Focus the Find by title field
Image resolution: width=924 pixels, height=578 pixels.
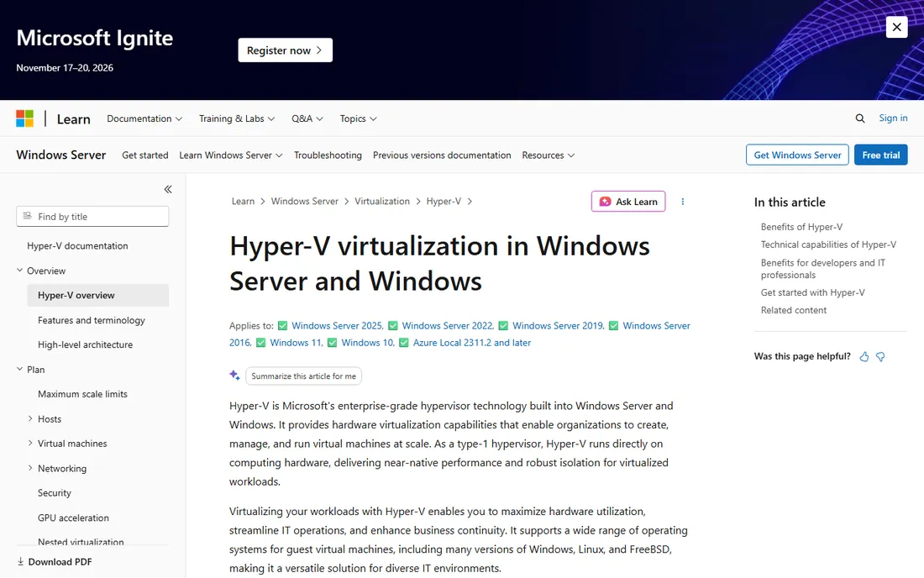(92, 216)
